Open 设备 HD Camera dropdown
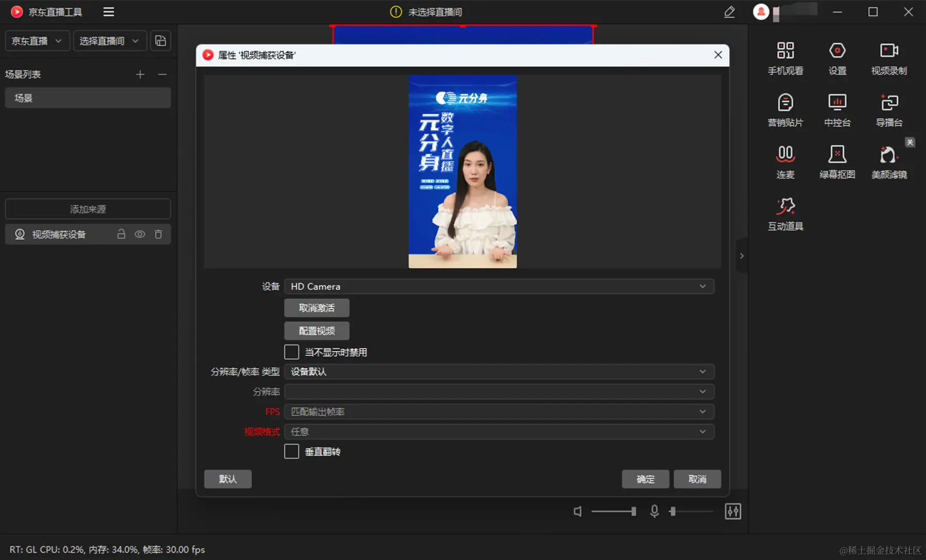Screen dimensions: 926x560 click(x=499, y=286)
